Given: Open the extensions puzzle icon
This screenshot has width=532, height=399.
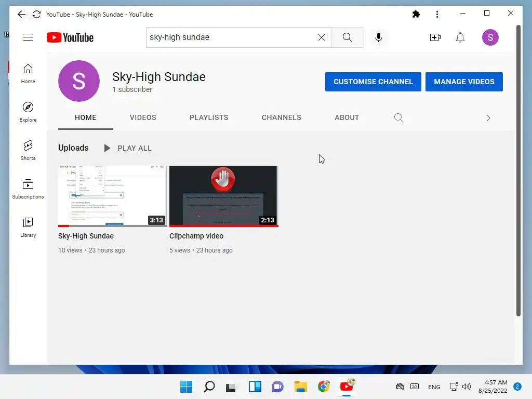Looking at the screenshot, I should click(x=416, y=14).
